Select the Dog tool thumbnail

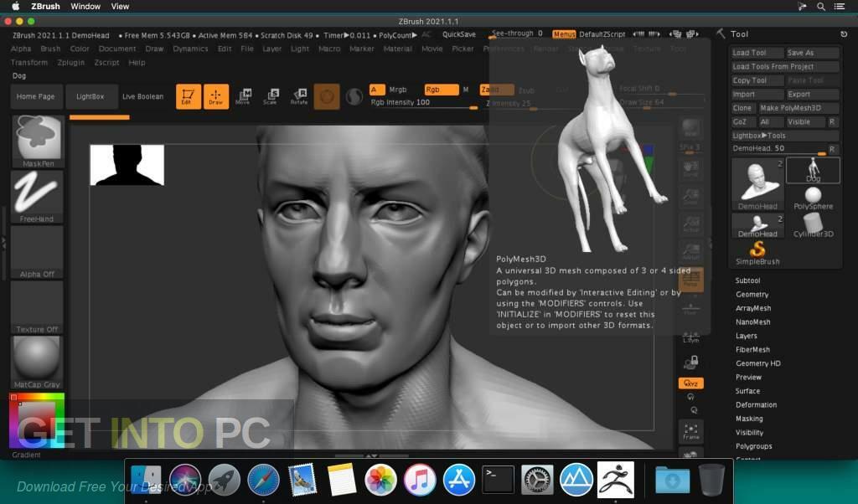[x=813, y=171]
